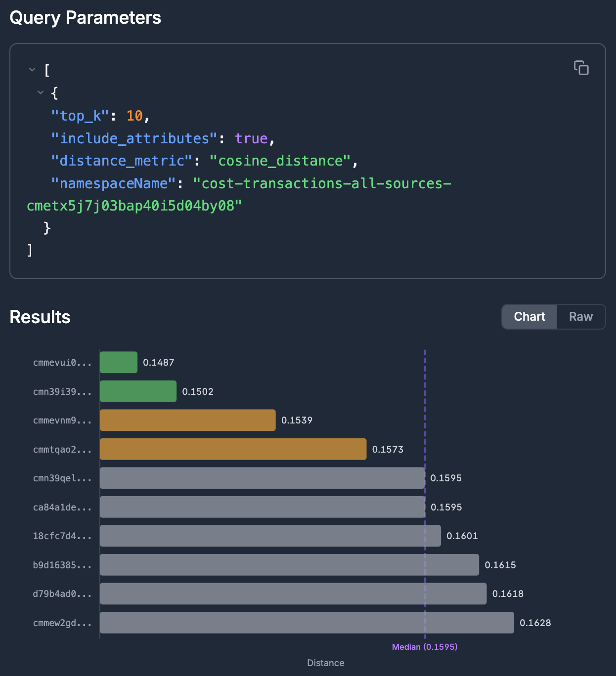Copy query parameters with the copy icon

pyautogui.click(x=581, y=68)
